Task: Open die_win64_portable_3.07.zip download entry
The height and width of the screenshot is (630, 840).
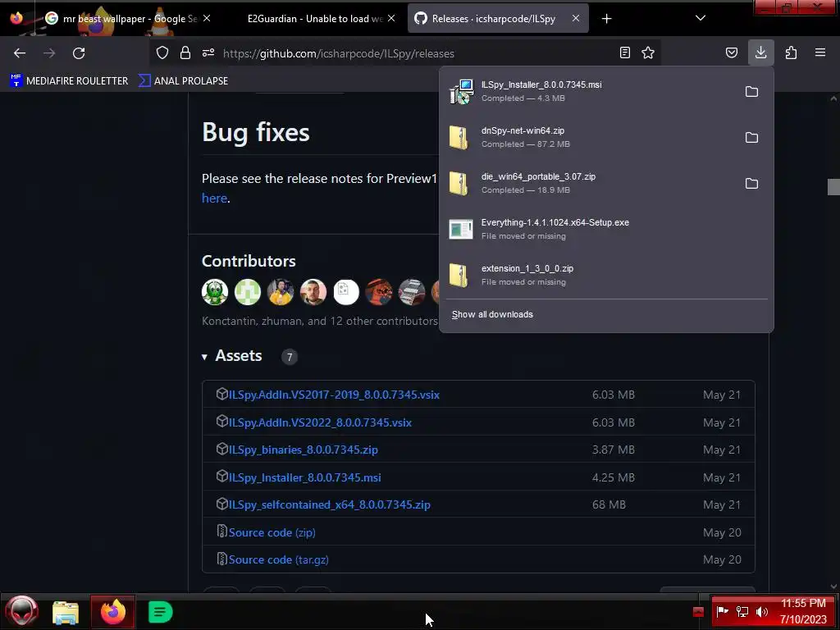Action: 589,183
